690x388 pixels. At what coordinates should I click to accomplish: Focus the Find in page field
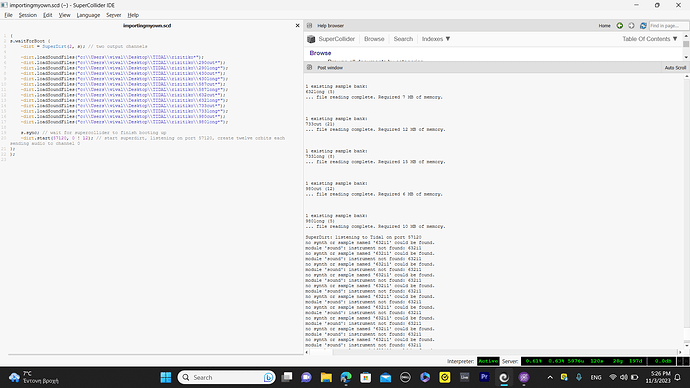tap(669, 26)
